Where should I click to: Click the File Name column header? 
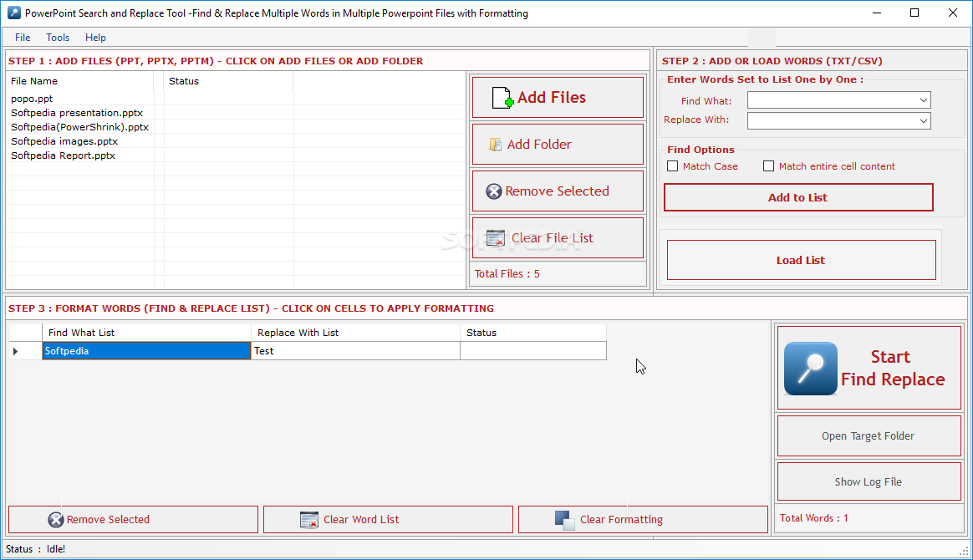tap(80, 81)
